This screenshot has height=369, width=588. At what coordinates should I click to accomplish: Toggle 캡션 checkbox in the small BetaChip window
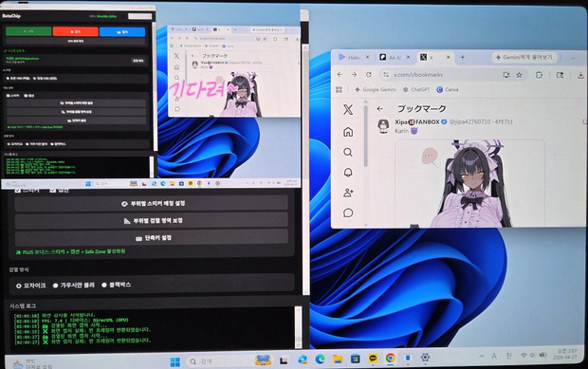coord(28,96)
